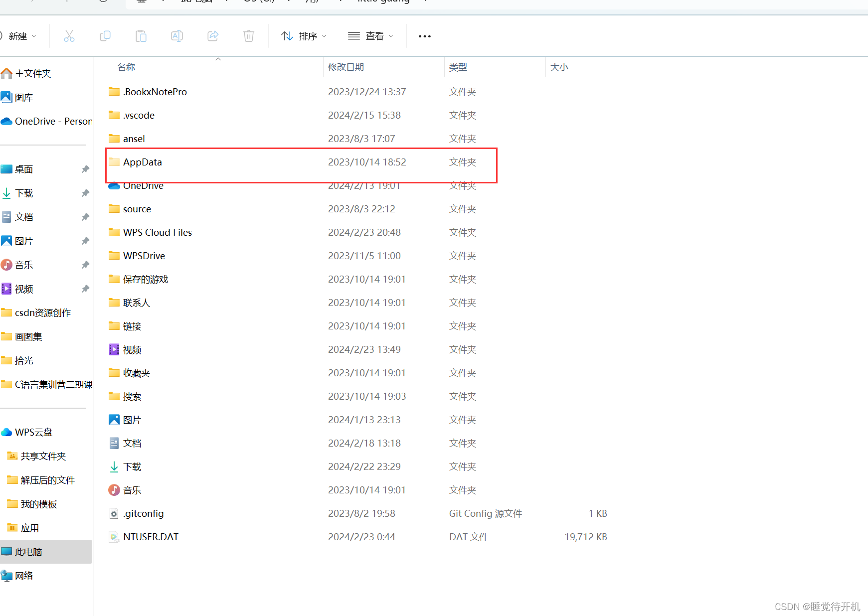The height and width of the screenshot is (616, 868).
Task: Open 下载 in quick access sidebar
Action: [17, 193]
